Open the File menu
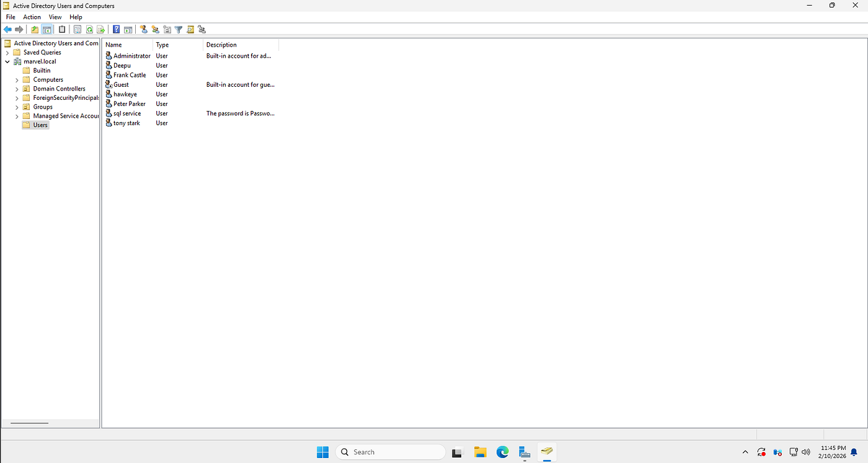 (11, 17)
